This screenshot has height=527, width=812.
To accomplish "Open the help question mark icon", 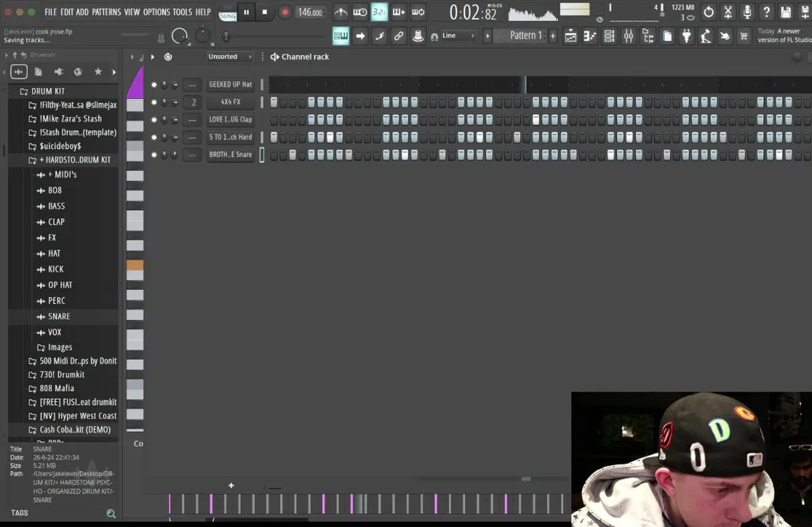I will point(767,12).
